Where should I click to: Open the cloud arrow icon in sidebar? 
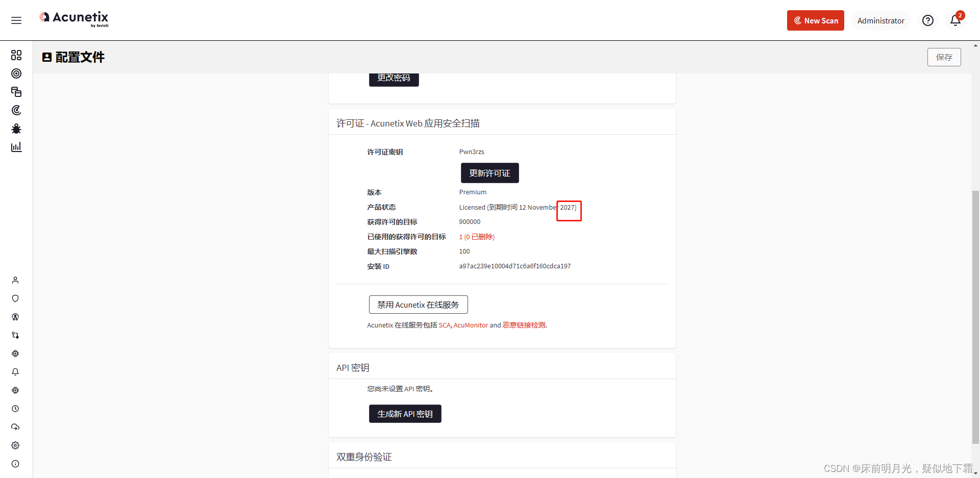click(15, 427)
